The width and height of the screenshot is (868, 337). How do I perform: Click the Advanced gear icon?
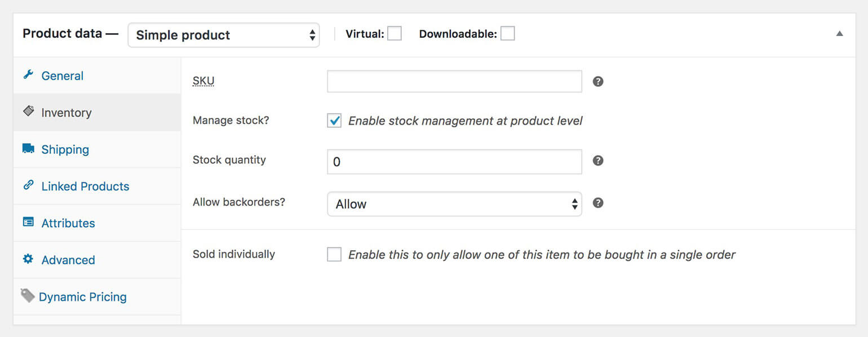(28, 260)
